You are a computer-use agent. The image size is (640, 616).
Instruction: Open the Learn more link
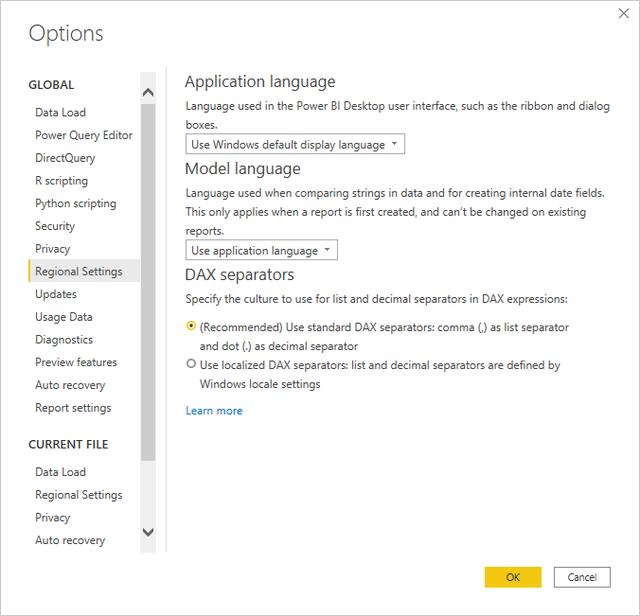click(214, 411)
